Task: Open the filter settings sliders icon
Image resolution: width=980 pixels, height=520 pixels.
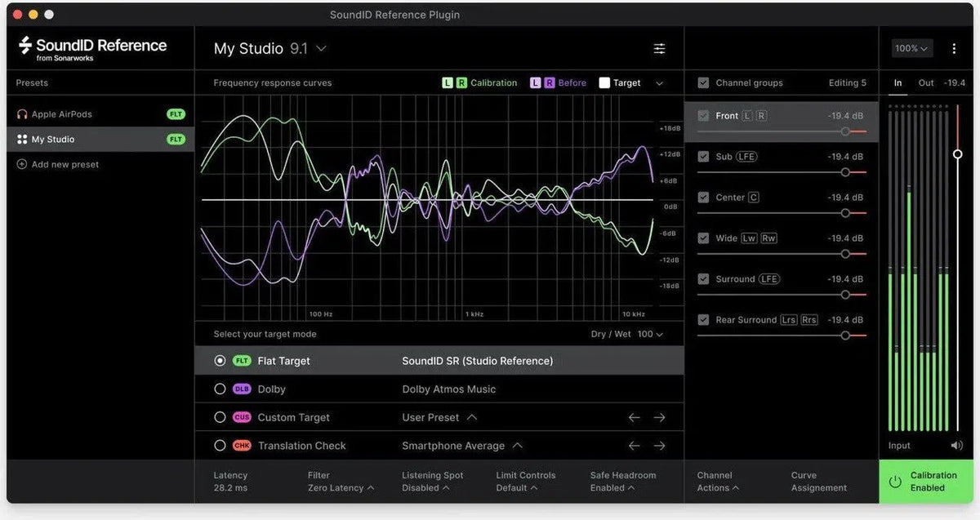Action: pos(660,48)
